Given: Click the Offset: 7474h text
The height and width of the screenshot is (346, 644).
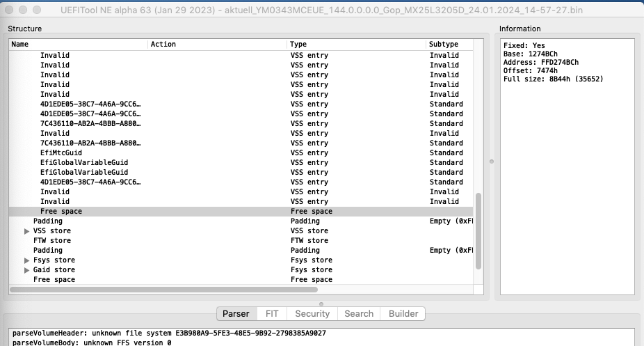Looking at the screenshot, I should [530, 71].
